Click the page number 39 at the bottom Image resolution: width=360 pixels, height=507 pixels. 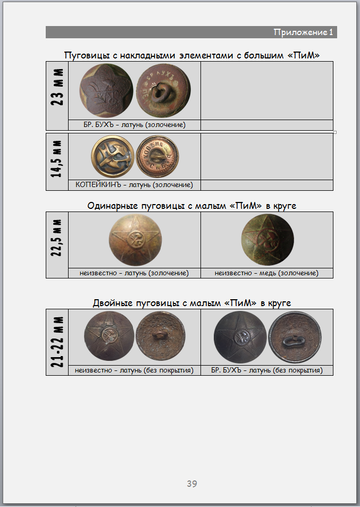pyautogui.click(x=192, y=484)
